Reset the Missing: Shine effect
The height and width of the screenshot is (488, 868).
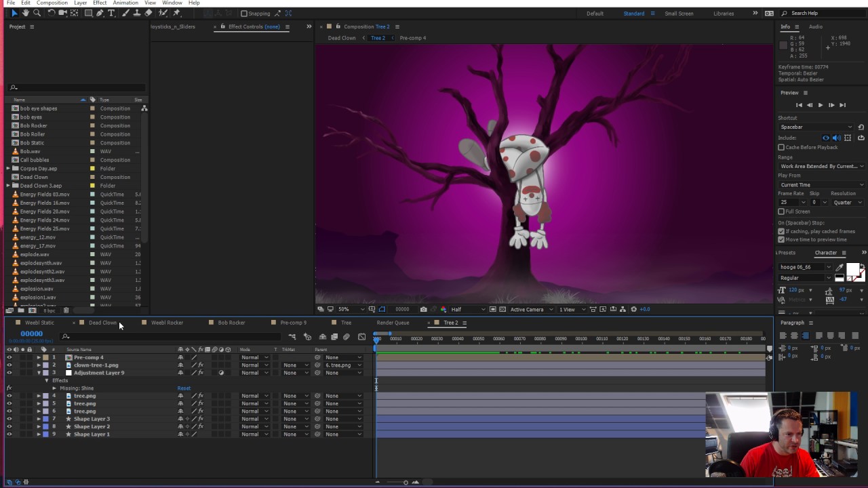point(184,388)
